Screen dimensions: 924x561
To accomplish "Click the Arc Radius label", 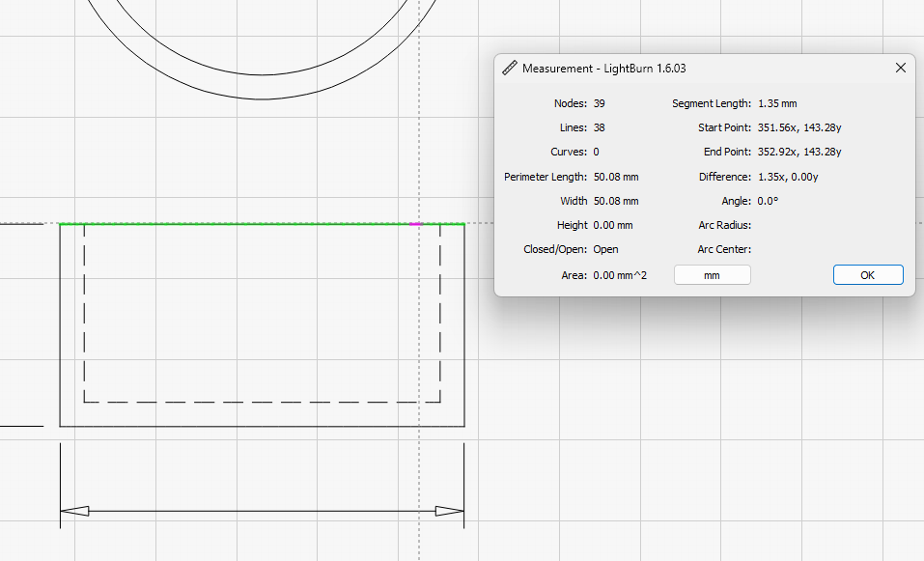I will point(725,225).
